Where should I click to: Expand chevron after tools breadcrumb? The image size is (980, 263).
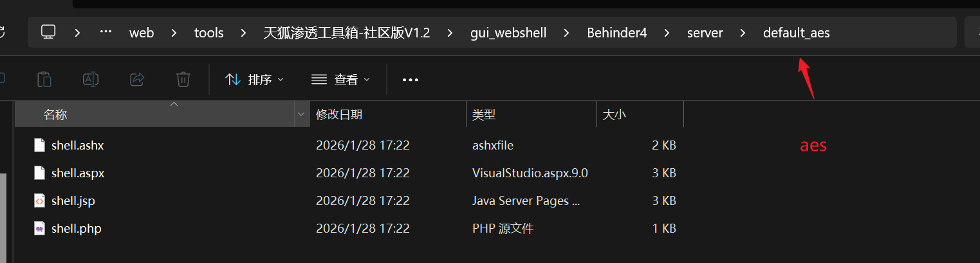243,32
